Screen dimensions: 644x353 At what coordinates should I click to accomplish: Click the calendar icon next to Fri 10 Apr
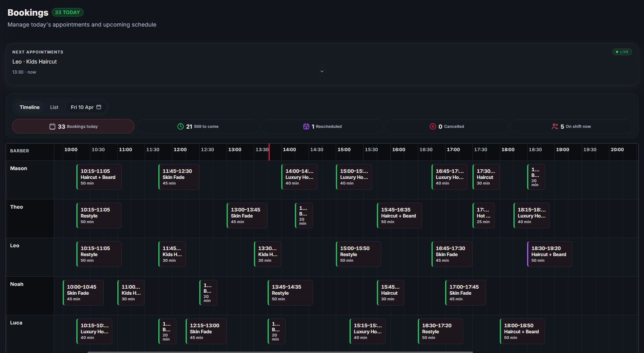99,107
